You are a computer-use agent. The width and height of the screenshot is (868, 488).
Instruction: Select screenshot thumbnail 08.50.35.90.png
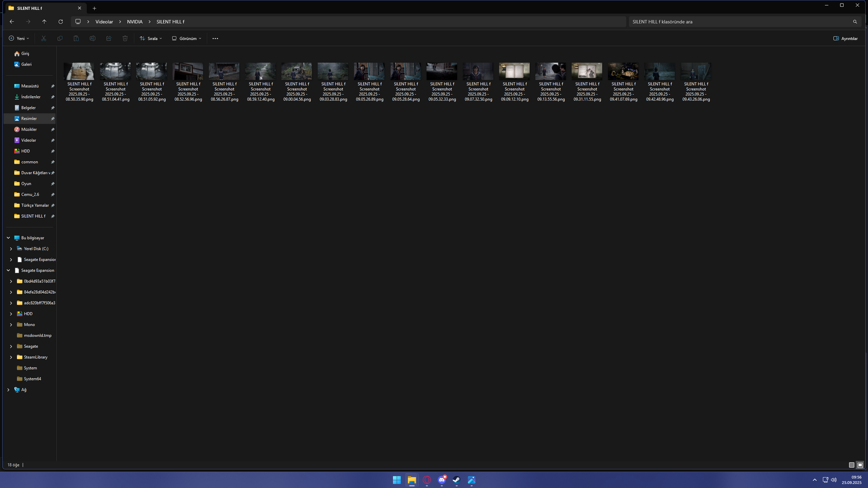tap(80, 71)
